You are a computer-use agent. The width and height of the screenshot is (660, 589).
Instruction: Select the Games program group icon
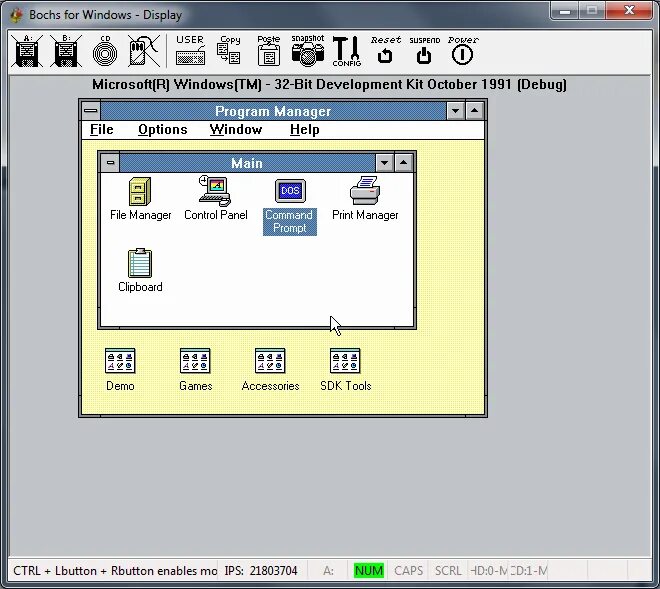[195, 370]
